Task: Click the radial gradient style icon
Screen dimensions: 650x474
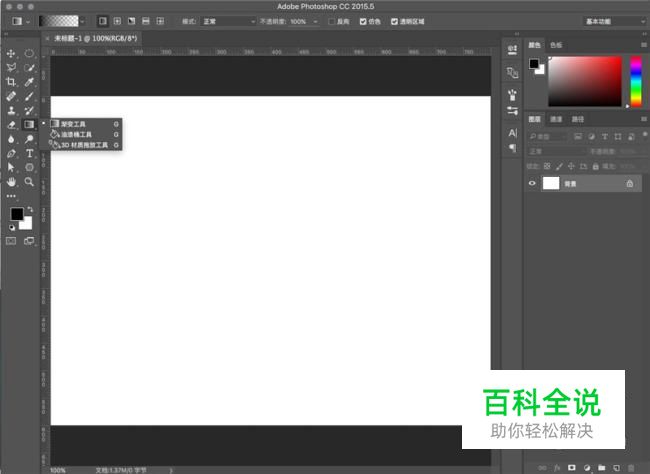Action: (x=117, y=21)
